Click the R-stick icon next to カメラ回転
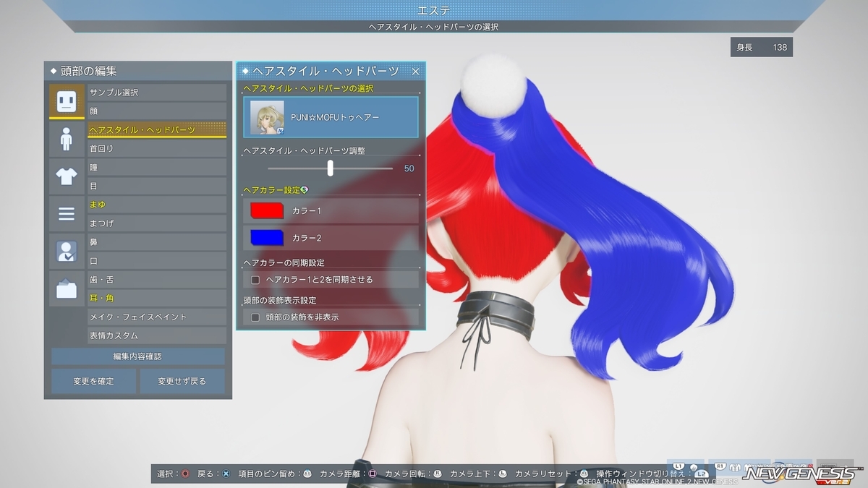The width and height of the screenshot is (868, 488). [x=438, y=474]
